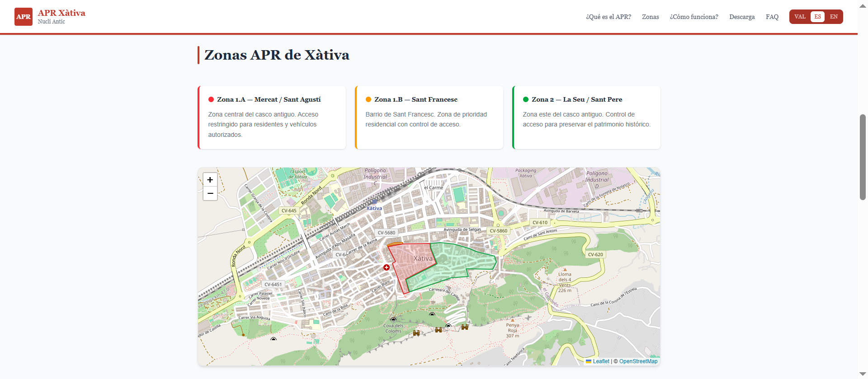Open the ¿Qué es el APR? menu item
868x379 pixels.
[x=609, y=17]
